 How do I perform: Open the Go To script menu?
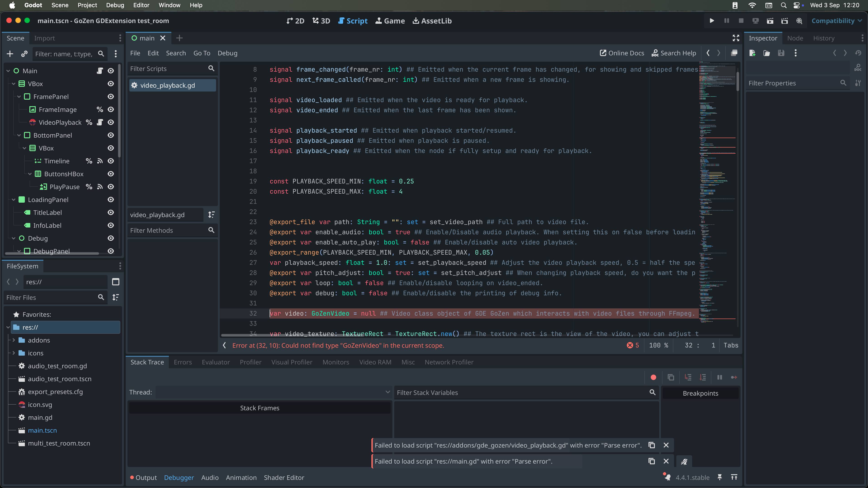pyautogui.click(x=201, y=53)
